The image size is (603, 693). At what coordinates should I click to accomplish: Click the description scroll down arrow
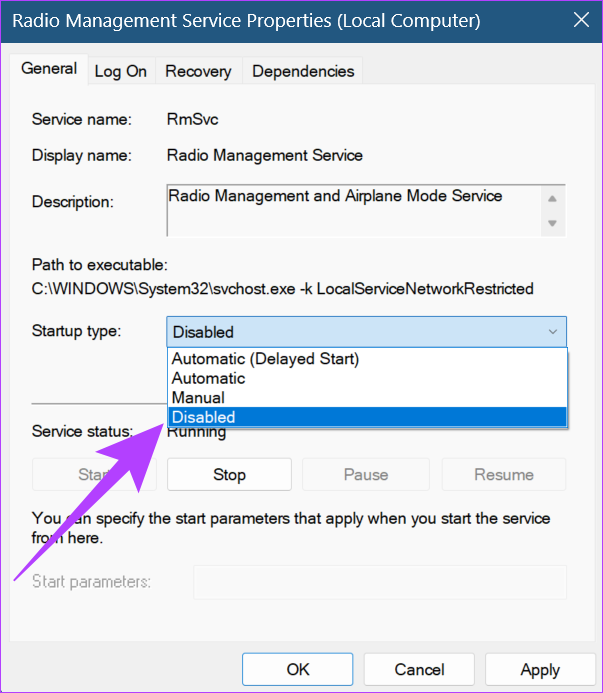click(552, 223)
